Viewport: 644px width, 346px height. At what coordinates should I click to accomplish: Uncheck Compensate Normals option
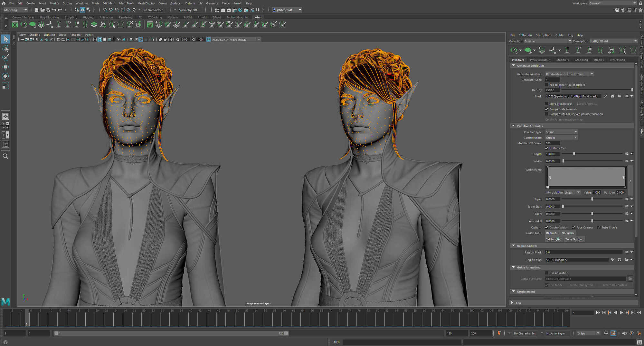click(546, 109)
